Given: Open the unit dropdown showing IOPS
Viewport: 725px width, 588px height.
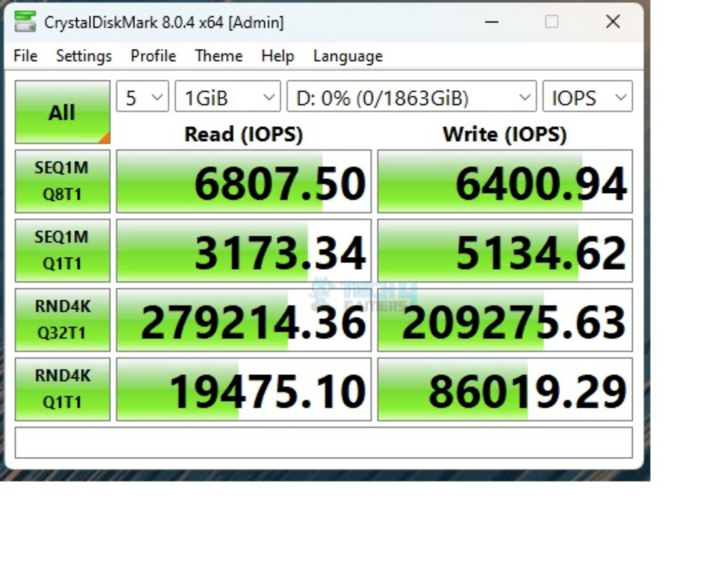Looking at the screenshot, I should (x=587, y=97).
